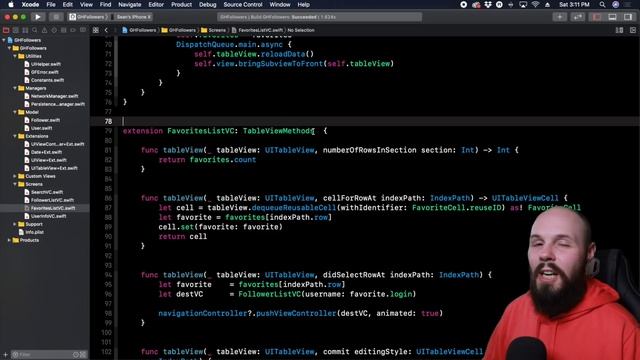
Task: Open the Product menu
Action: pos(181,4)
